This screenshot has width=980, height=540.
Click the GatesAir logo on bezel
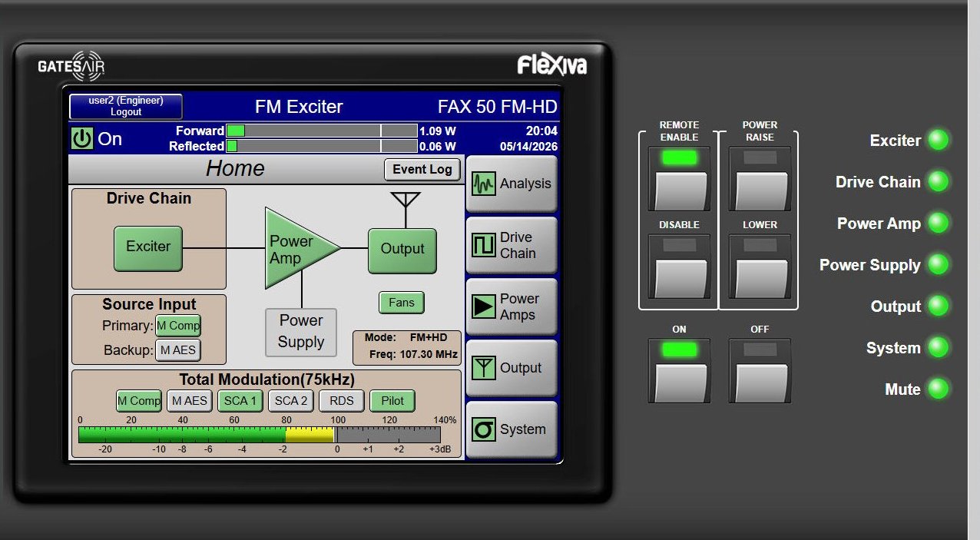pyautogui.click(x=71, y=66)
